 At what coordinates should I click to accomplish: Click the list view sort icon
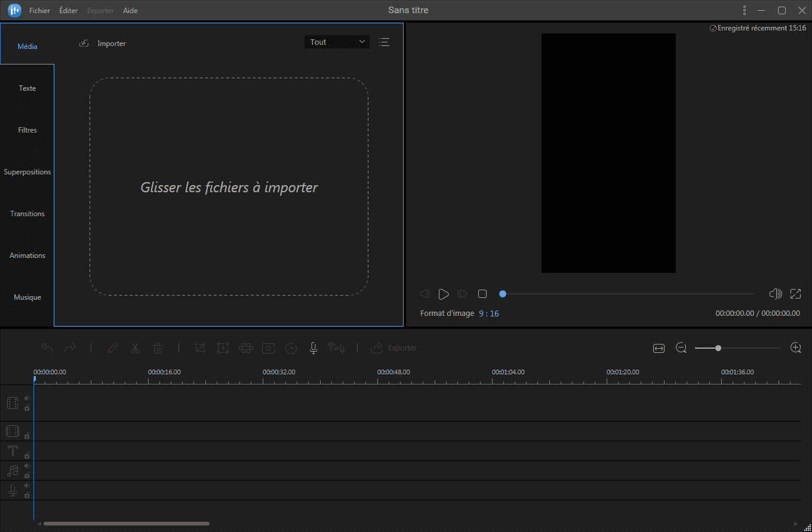(x=384, y=42)
